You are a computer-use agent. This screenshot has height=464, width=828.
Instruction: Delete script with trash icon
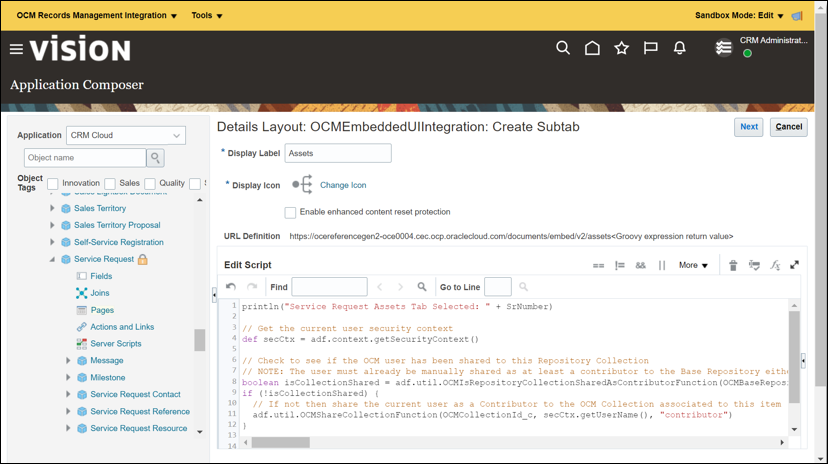[x=733, y=266]
